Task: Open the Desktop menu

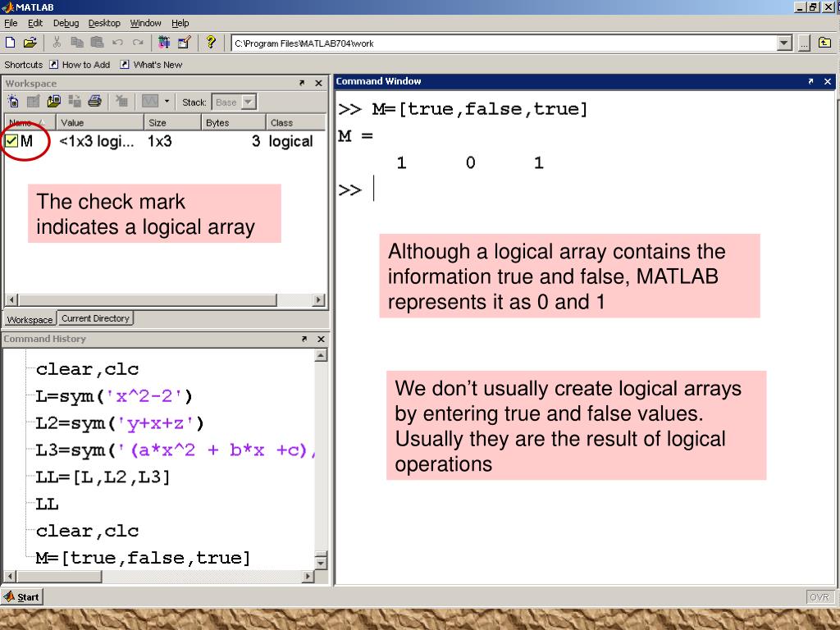Action: [104, 23]
